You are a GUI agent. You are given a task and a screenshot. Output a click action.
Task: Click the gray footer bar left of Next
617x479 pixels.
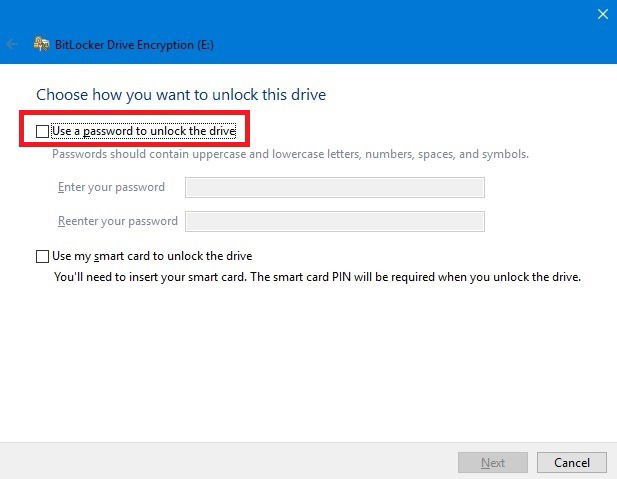pyautogui.click(x=228, y=461)
